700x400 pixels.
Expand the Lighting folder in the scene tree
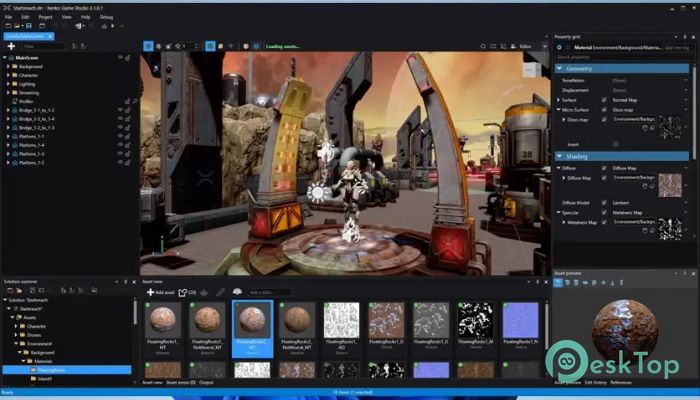tap(8, 84)
